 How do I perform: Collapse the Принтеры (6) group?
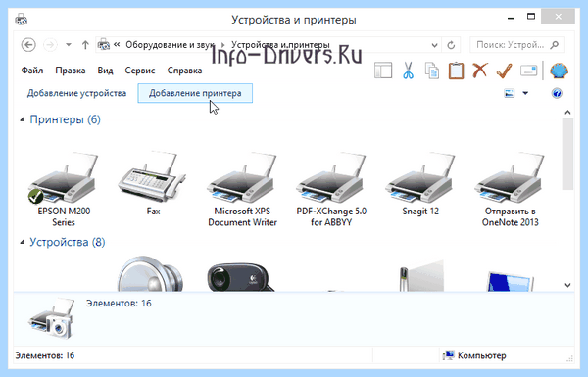tap(23, 119)
